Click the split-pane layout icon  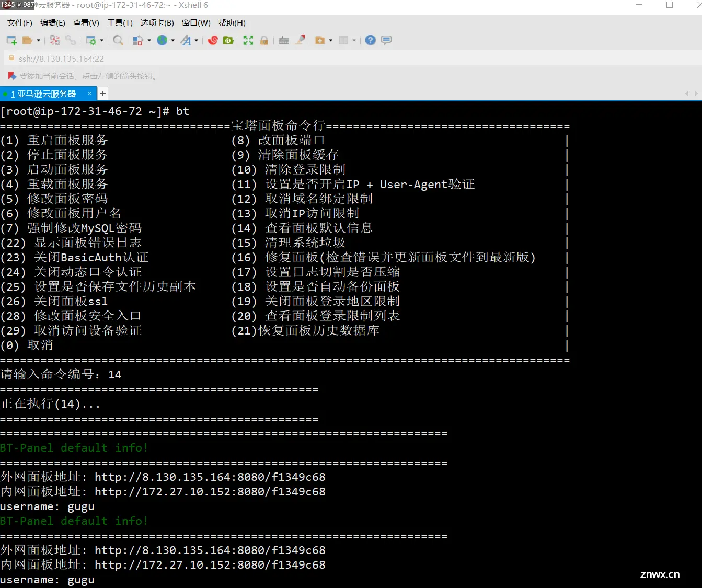click(343, 40)
